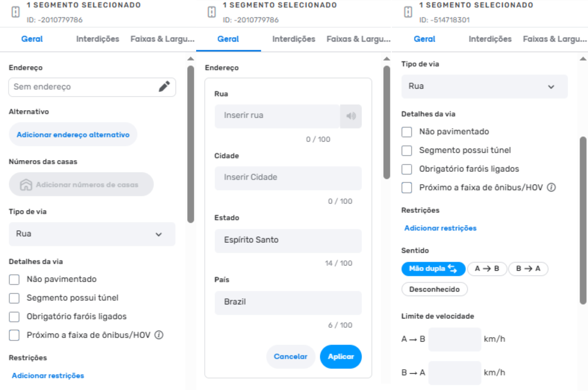Tick Obrigatório faróis ligados in the right panel

coord(407,169)
